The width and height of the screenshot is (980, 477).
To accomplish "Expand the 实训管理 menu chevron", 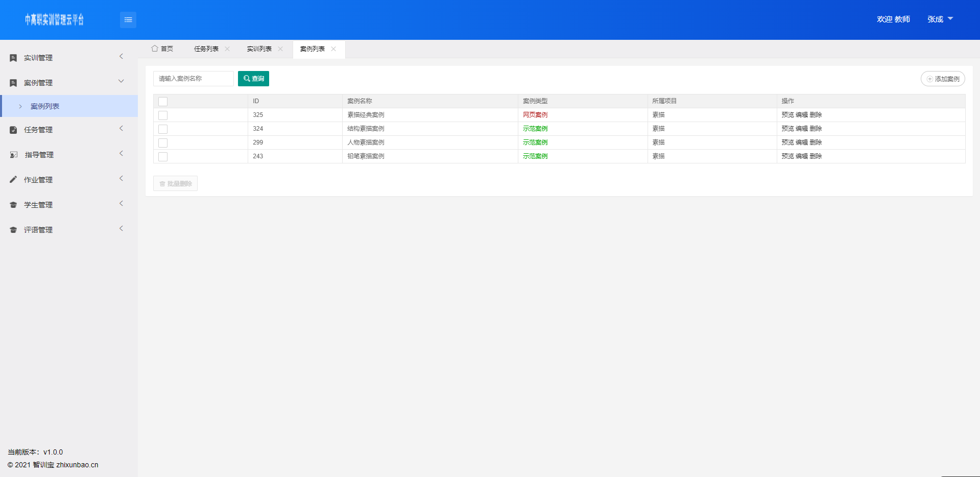I will coord(121,57).
